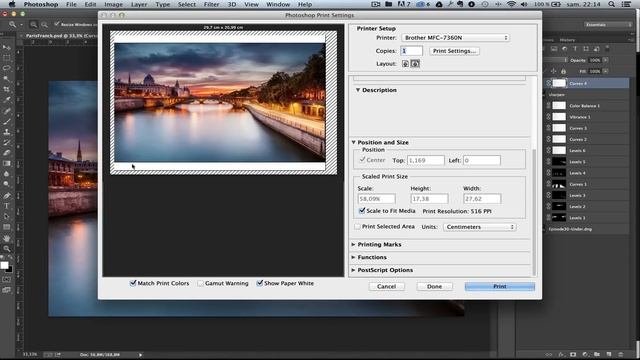Open Wi-Fi status menu
The width and height of the screenshot is (640, 360).
tap(511, 4)
